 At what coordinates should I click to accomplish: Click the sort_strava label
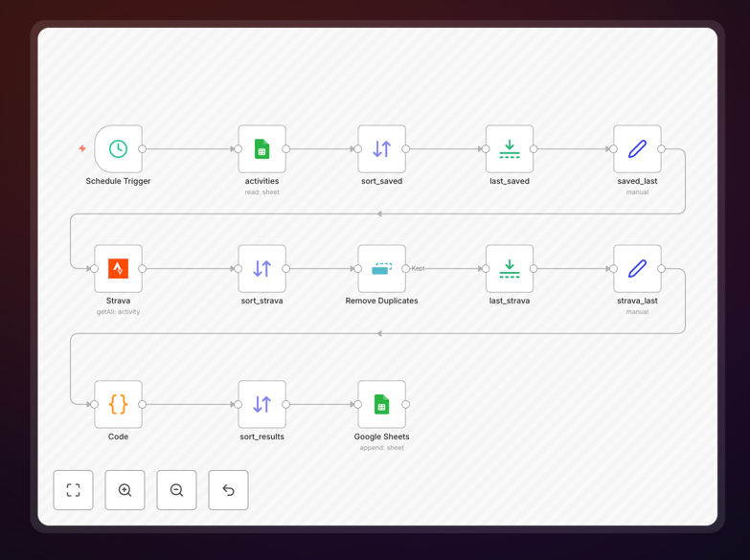point(262,301)
